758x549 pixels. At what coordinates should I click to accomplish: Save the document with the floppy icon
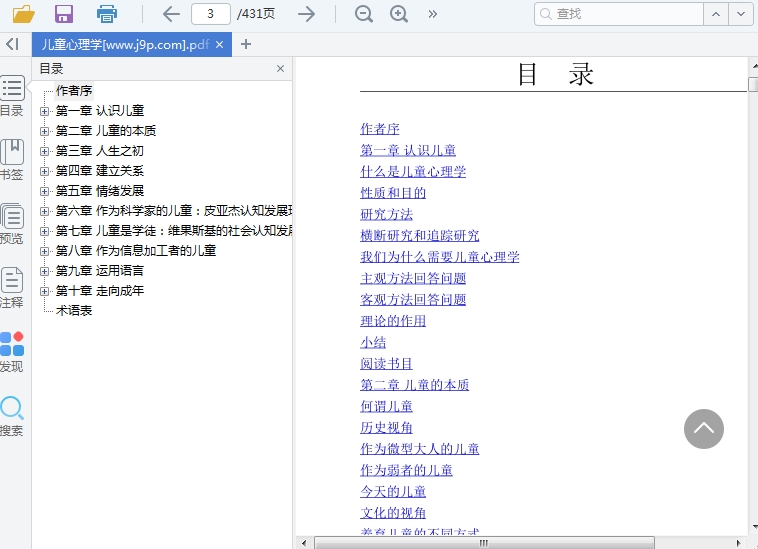[x=64, y=14]
